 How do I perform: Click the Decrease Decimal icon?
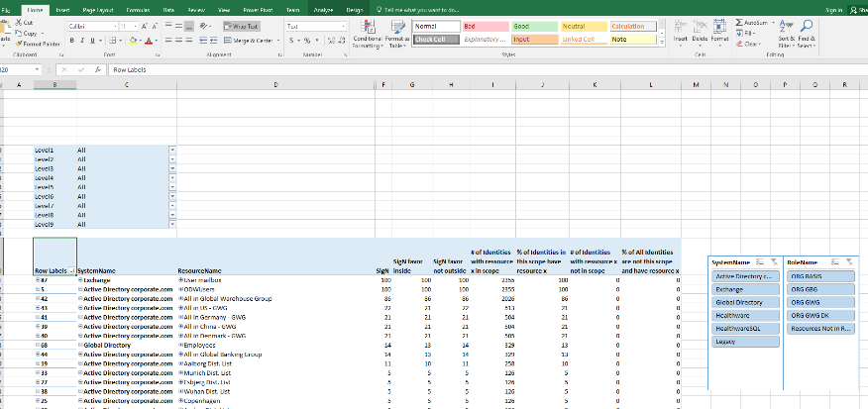point(342,41)
